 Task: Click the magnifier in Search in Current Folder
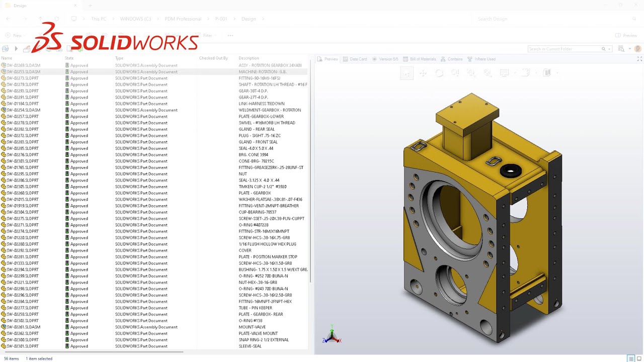603,49
